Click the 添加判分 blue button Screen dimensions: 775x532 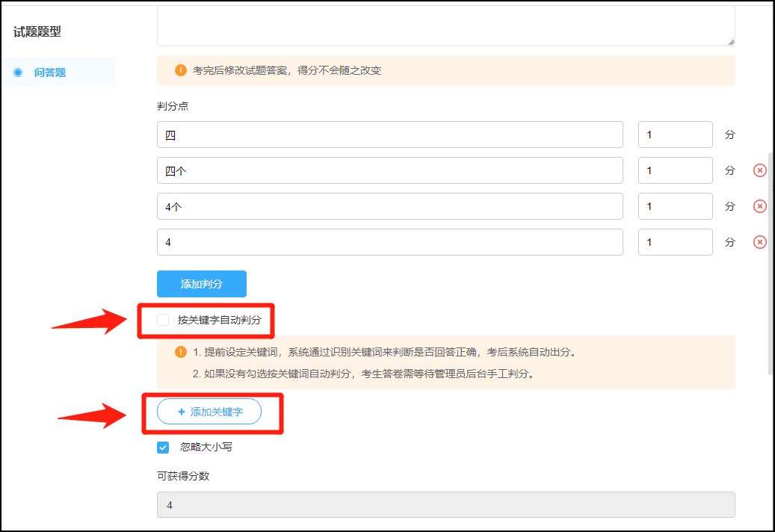pyautogui.click(x=201, y=283)
